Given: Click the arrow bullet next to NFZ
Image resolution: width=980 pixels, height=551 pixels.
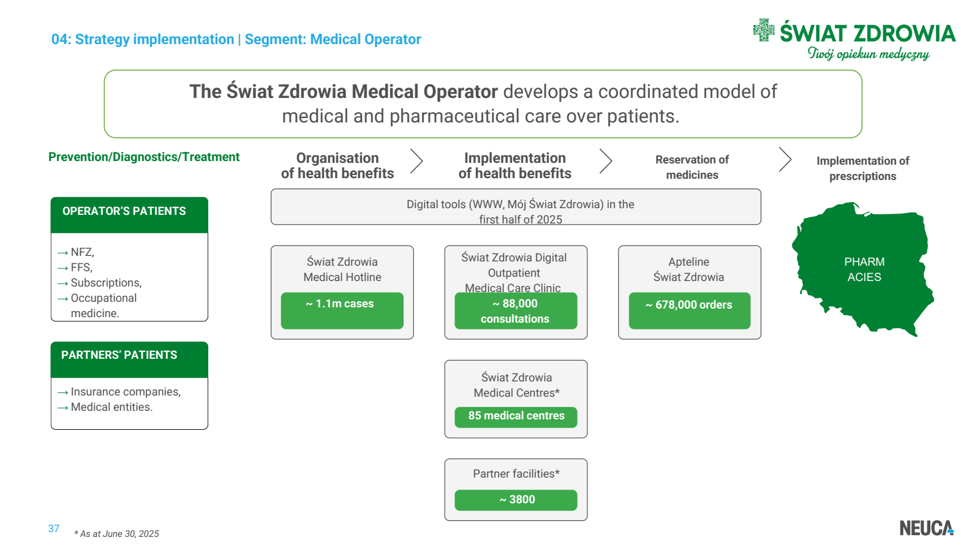Looking at the screenshot, I should (63, 252).
